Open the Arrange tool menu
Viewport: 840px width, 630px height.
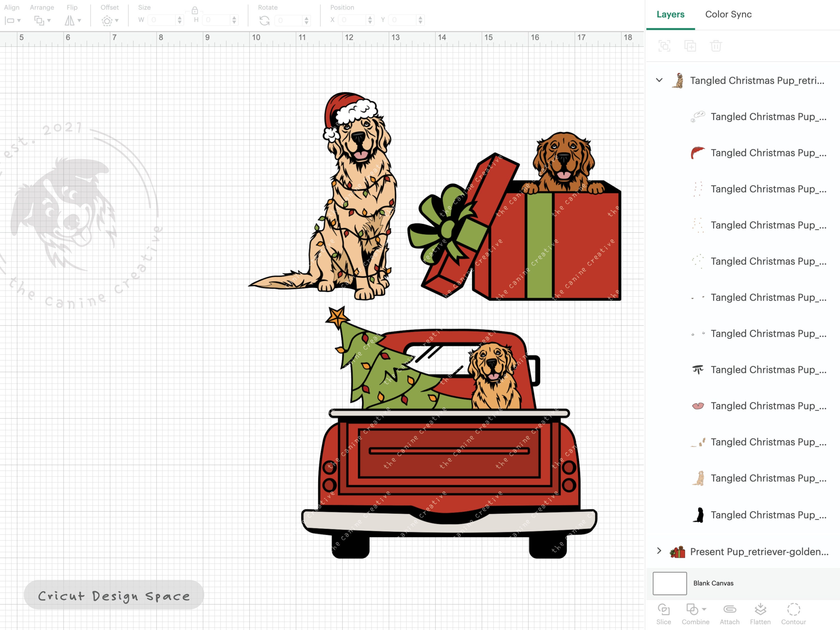coord(42,20)
